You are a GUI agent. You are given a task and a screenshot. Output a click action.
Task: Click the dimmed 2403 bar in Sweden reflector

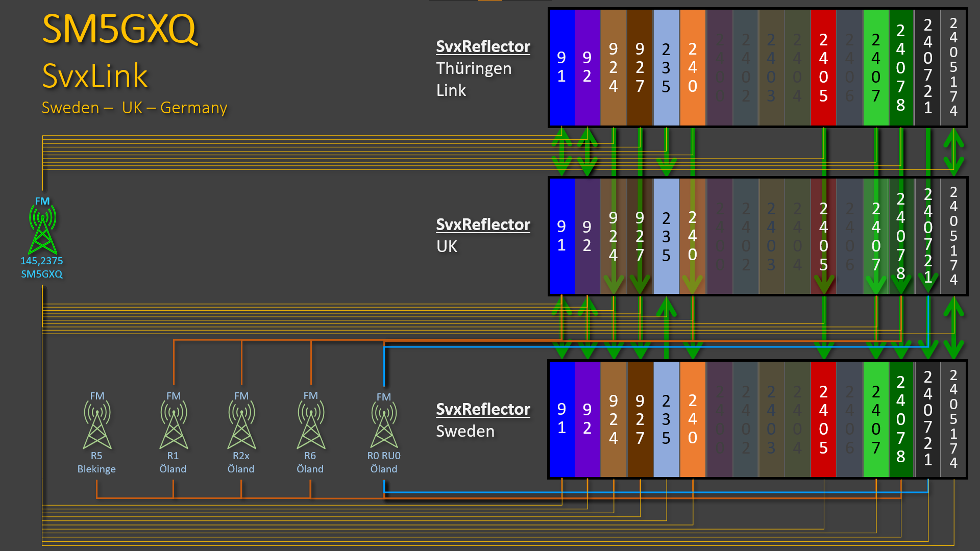point(771,419)
